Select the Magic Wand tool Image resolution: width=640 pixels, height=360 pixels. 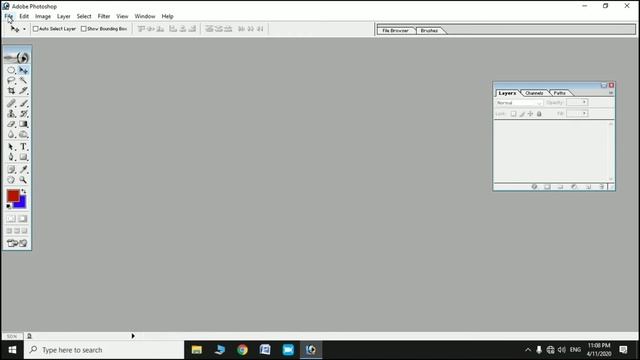pyautogui.click(x=23, y=80)
